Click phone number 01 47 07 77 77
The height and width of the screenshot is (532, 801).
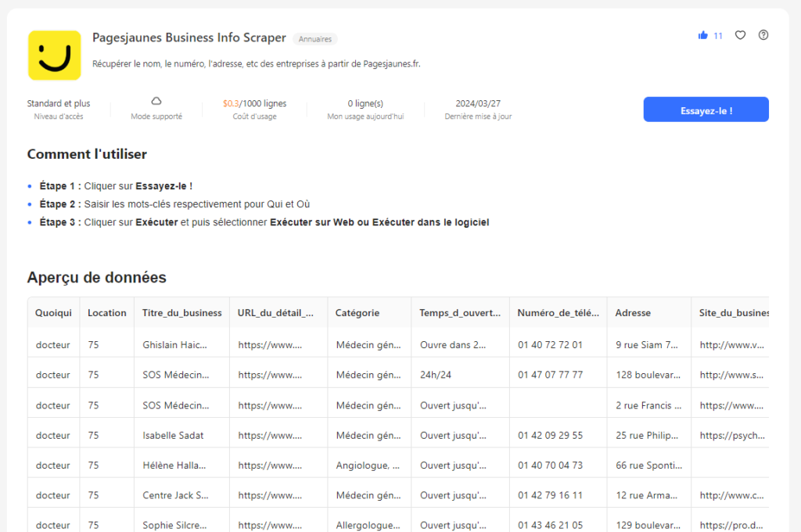pos(550,375)
